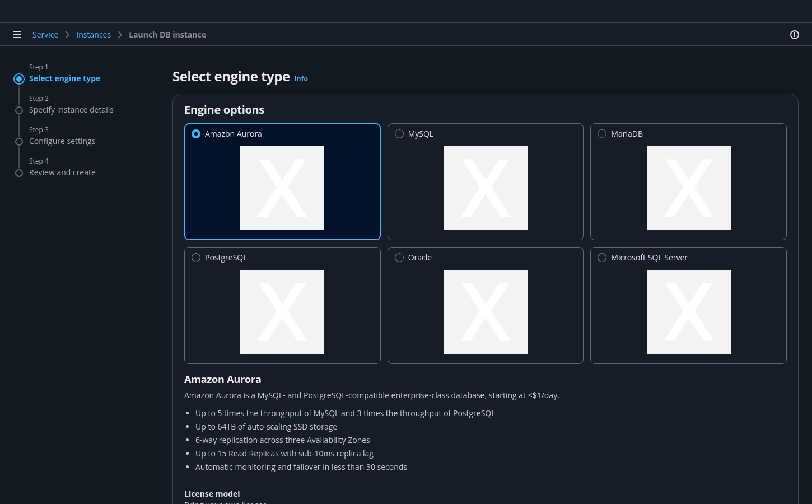Click the MariaDB engine logo image

pos(688,188)
